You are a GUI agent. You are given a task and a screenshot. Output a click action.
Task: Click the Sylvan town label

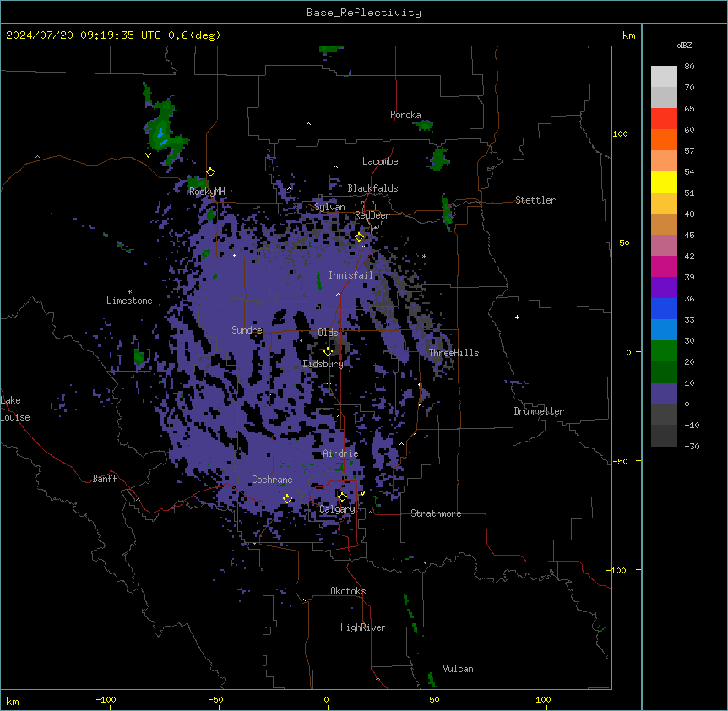329,207
